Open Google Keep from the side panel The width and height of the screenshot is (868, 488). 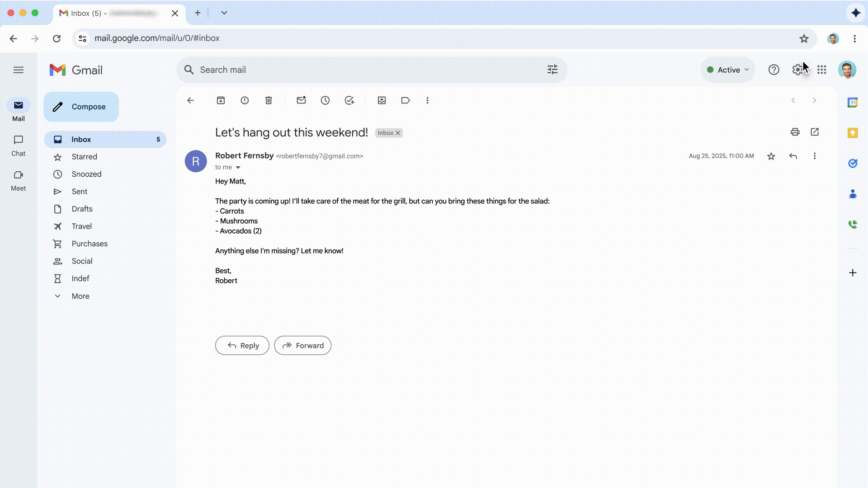[x=853, y=133]
